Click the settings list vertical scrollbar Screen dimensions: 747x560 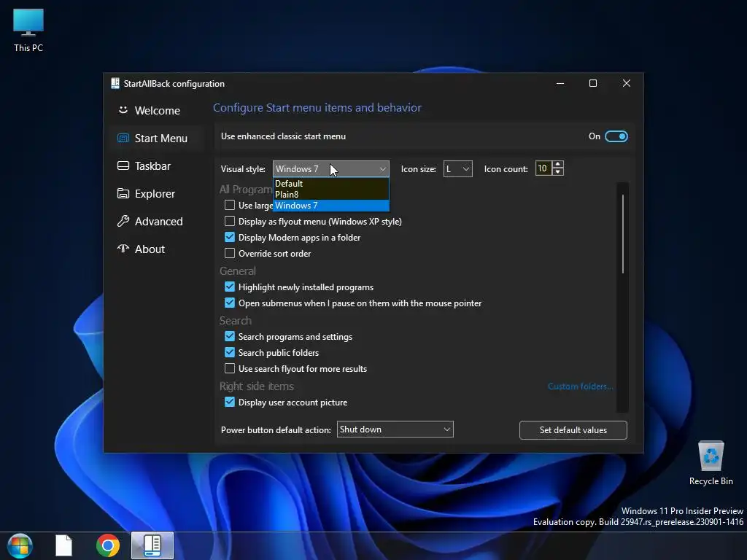[x=623, y=234]
